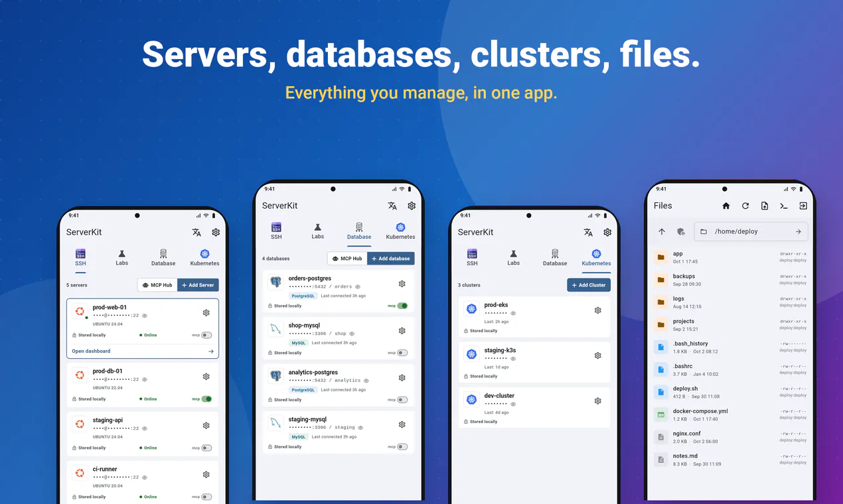Click MCP Hub button above the server list
Viewport: 843px width, 504px height.
click(x=157, y=285)
